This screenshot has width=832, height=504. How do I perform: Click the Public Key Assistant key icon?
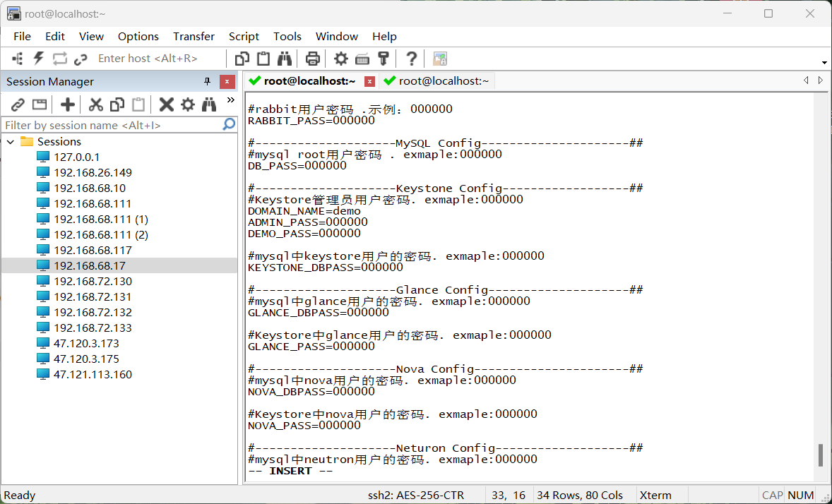[x=384, y=59]
